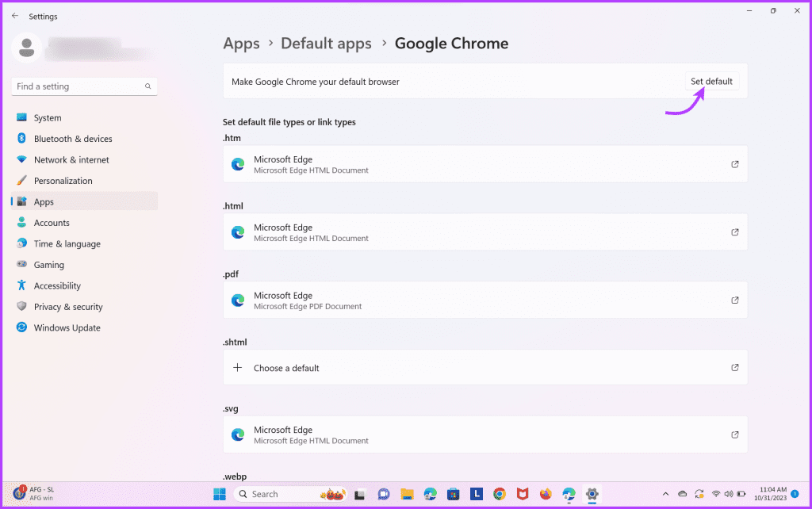Change the .html default app row
The width and height of the screenshot is (812, 509).
pyautogui.click(x=485, y=232)
